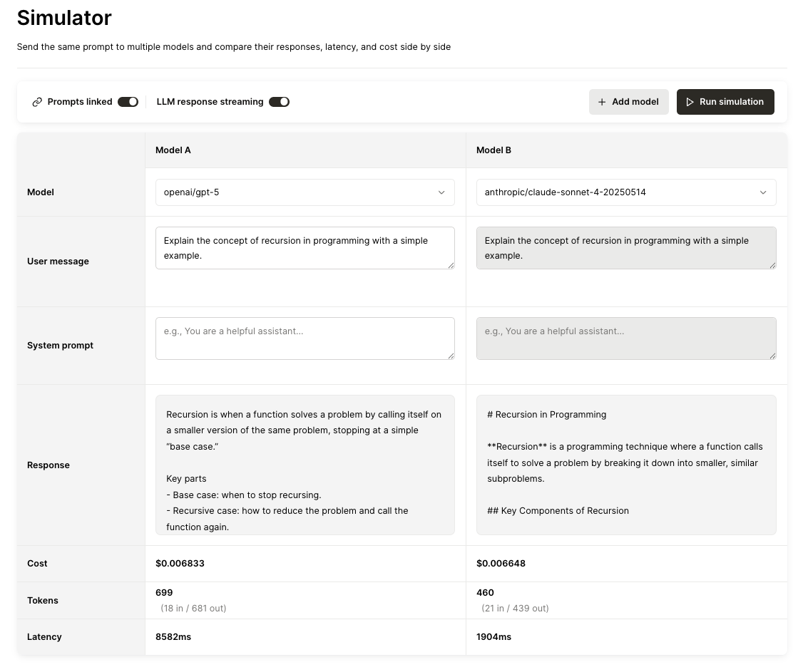
Task: Click the Run simulation button
Action: tap(725, 101)
